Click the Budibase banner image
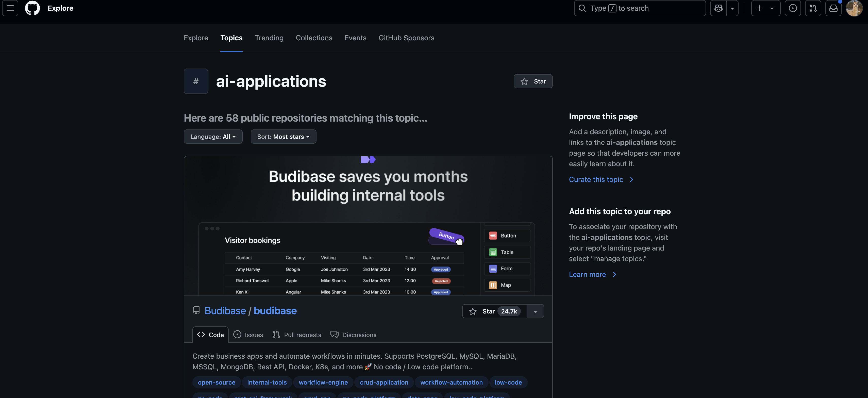 (x=368, y=226)
